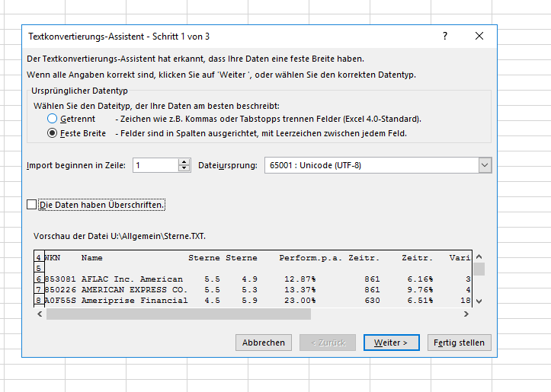
Task: Click the Fertig stellen button
Action: (x=459, y=343)
